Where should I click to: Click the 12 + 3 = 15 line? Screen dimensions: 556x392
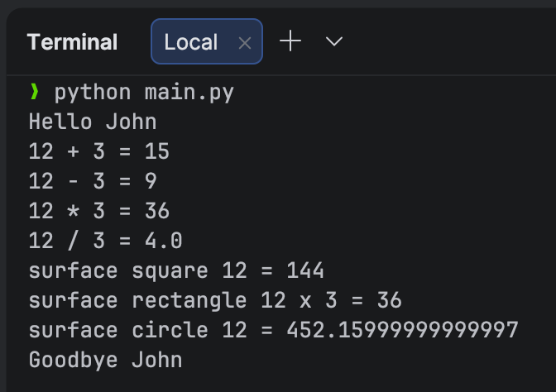(x=98, y=151)
